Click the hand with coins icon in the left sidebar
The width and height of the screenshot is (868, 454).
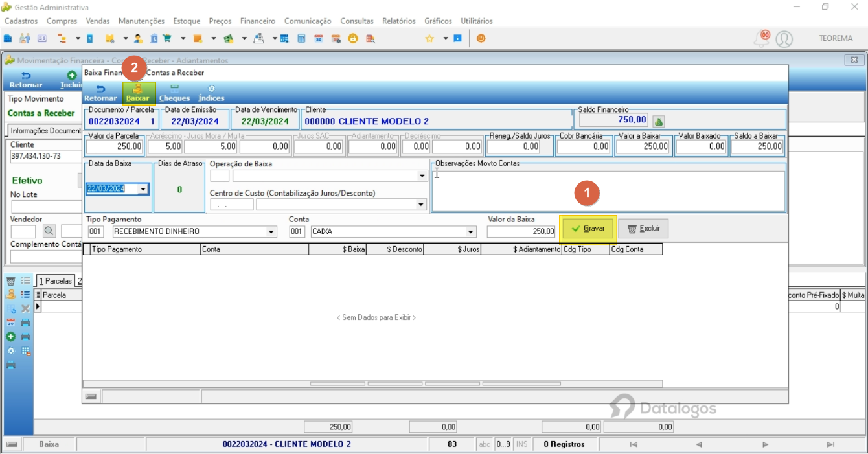[x=10, y=295]
